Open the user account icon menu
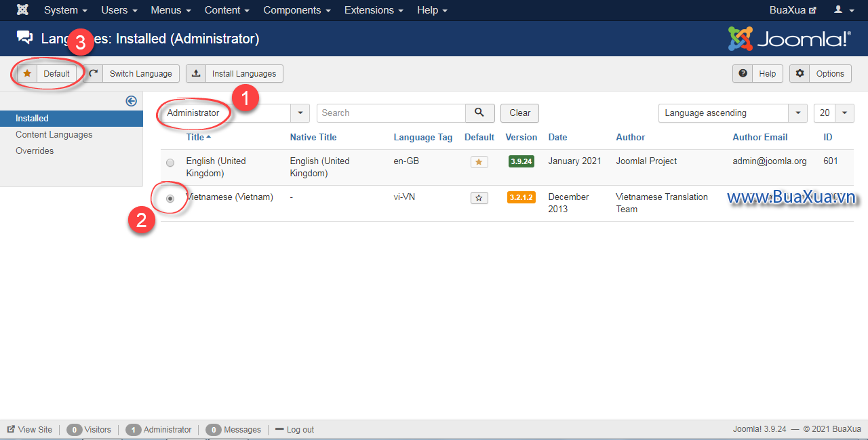Screen dimensions: 868x440 842,10
